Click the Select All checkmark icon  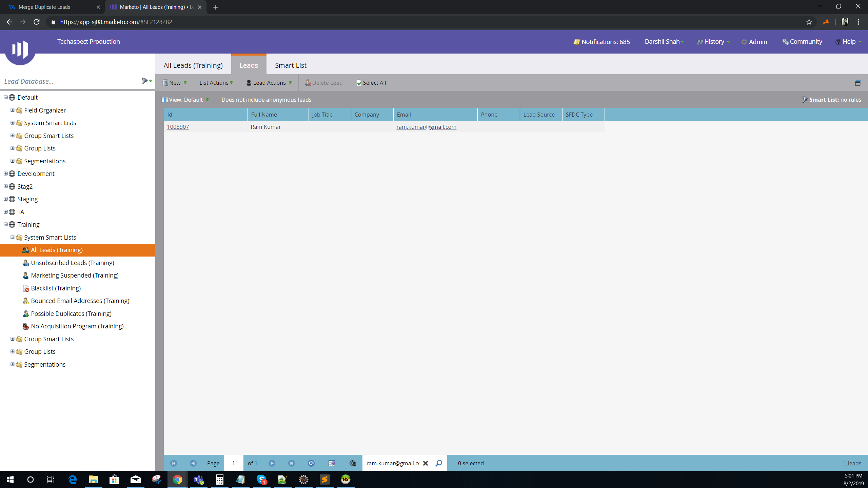pos(358,82)
